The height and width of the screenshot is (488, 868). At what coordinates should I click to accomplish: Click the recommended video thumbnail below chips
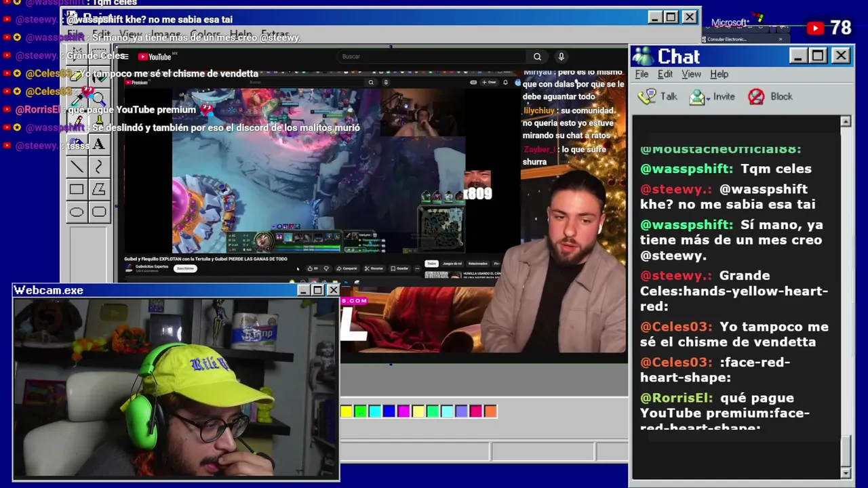443,274
